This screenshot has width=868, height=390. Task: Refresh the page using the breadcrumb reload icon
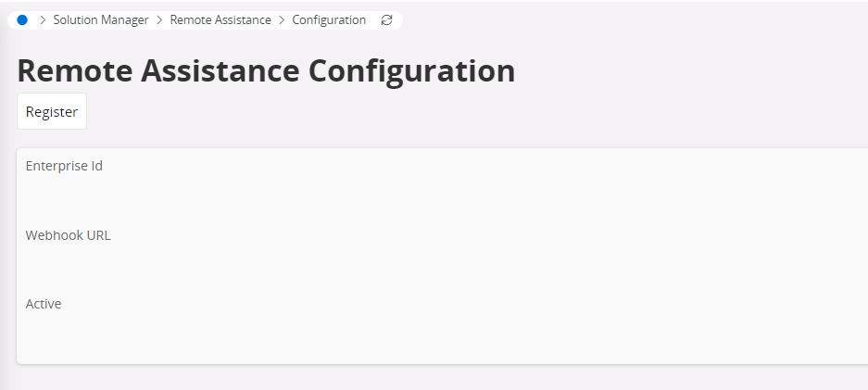386,19
